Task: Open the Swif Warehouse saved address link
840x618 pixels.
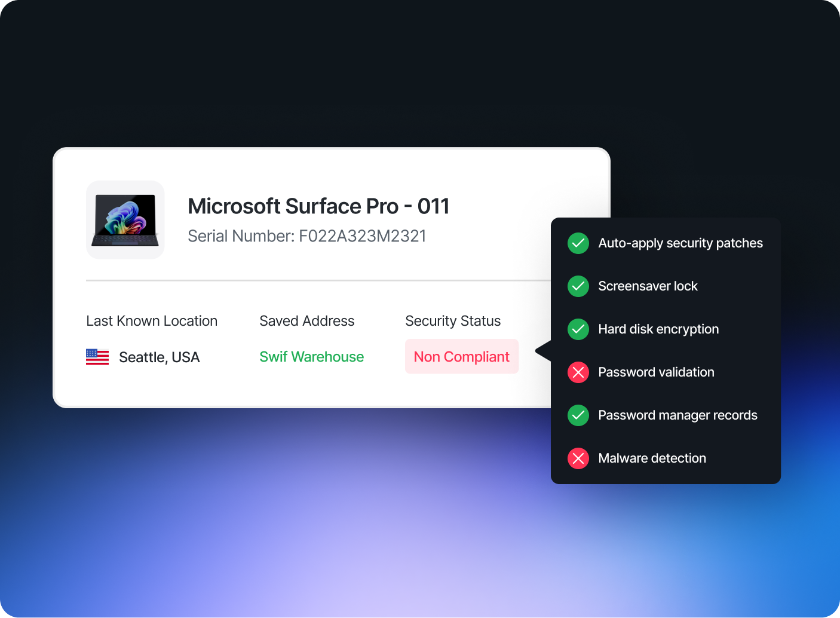Action: (x=312, y=357)
